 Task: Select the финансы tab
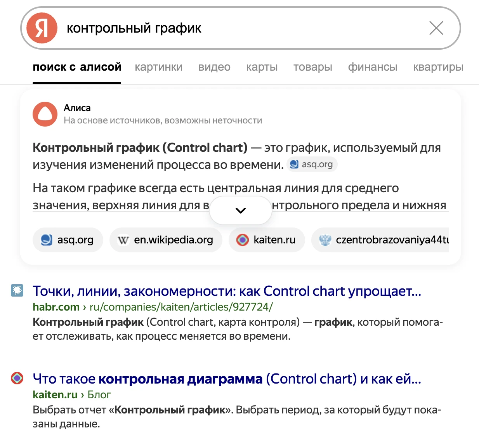372,67
